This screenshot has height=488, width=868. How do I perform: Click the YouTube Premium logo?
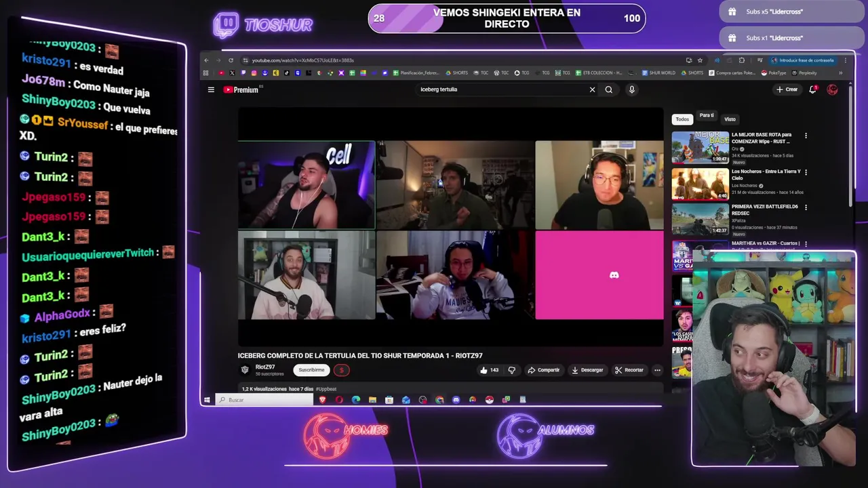(241, 89)
